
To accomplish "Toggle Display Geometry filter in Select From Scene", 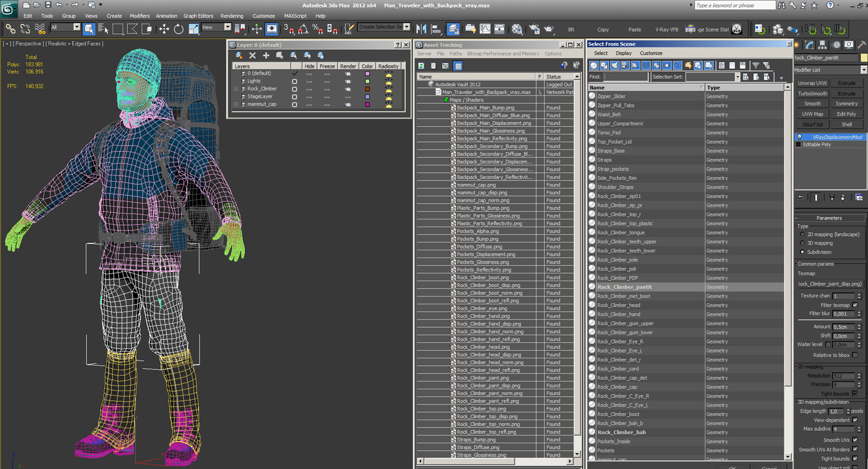I will tap(594, 66).
